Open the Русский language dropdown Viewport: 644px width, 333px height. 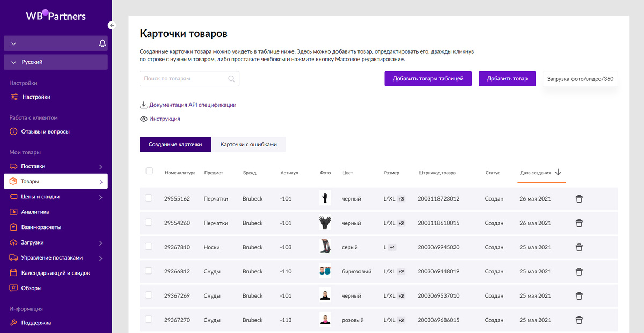pyautogui.click(x=56, y=62)
